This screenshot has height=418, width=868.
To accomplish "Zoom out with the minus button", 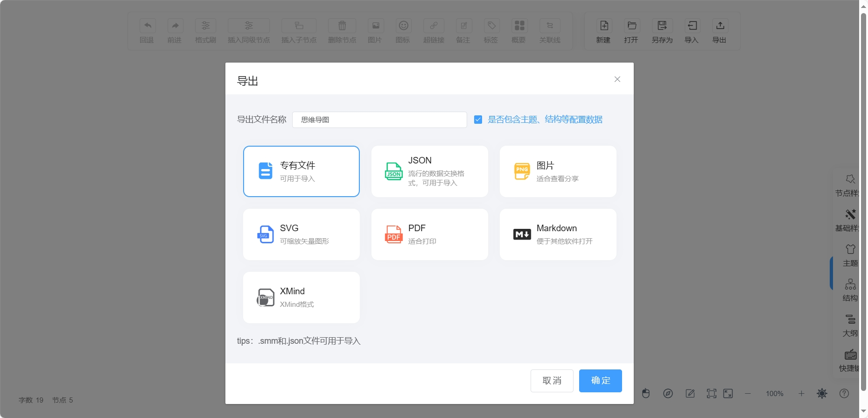I will click(x=748, y=394).
